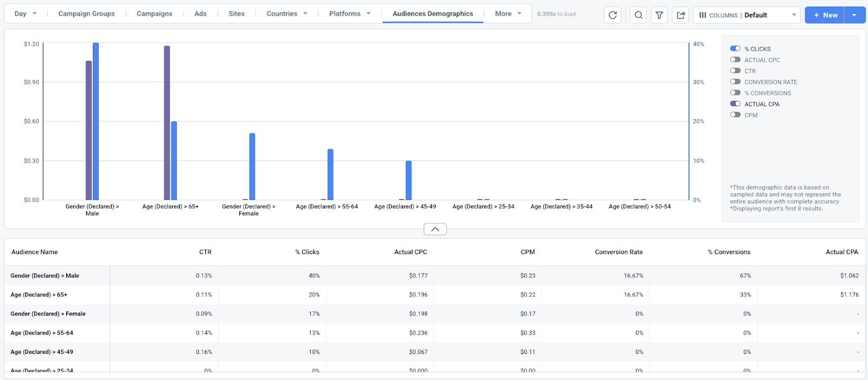Sort by the Actual CPA column header
868x380 pixels.
(841, 252)
